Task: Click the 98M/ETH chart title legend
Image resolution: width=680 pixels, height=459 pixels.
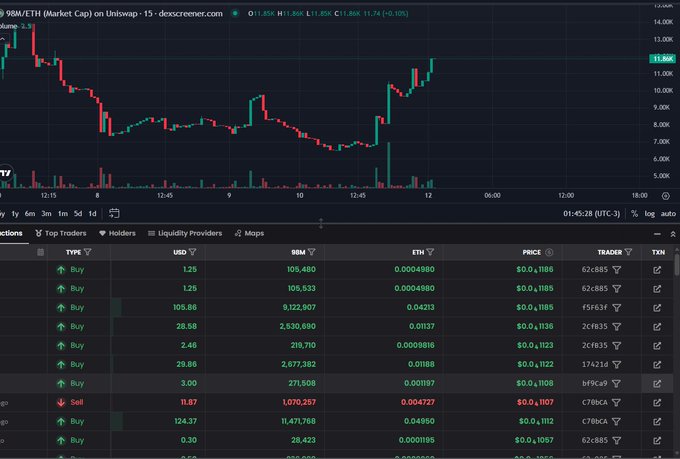Action: pyautogui.click(x=112, y=13)
